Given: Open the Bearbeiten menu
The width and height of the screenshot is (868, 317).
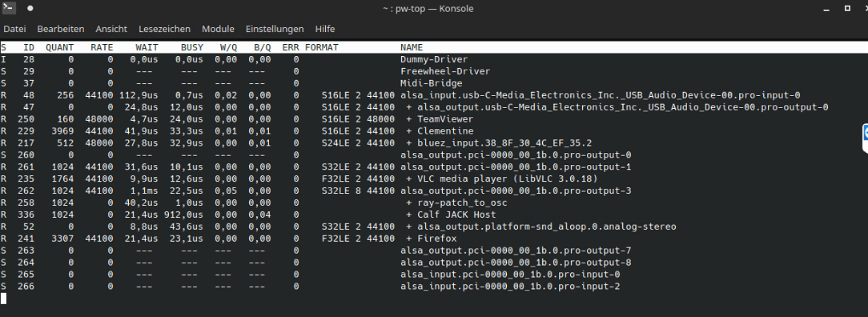Looking at the screenshot, I should (61, 29).
